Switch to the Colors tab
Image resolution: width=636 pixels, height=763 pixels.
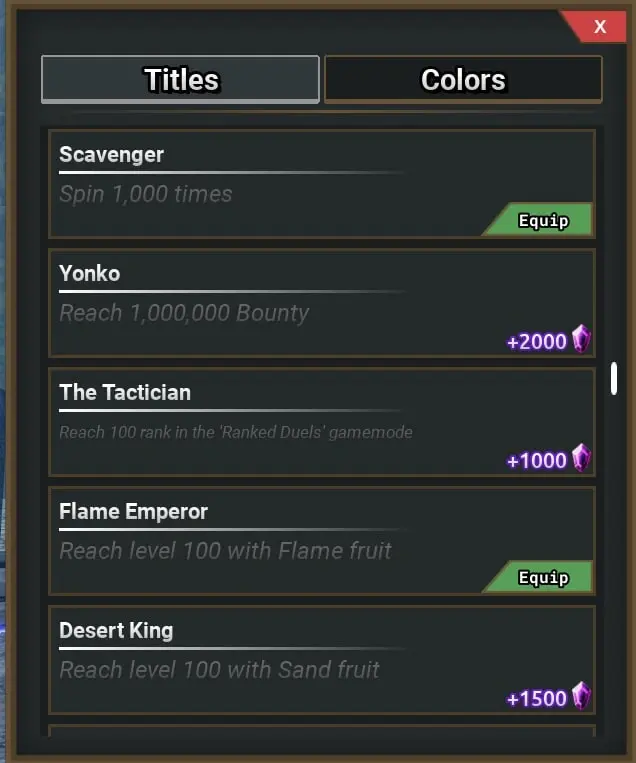[x=463, y=80]
